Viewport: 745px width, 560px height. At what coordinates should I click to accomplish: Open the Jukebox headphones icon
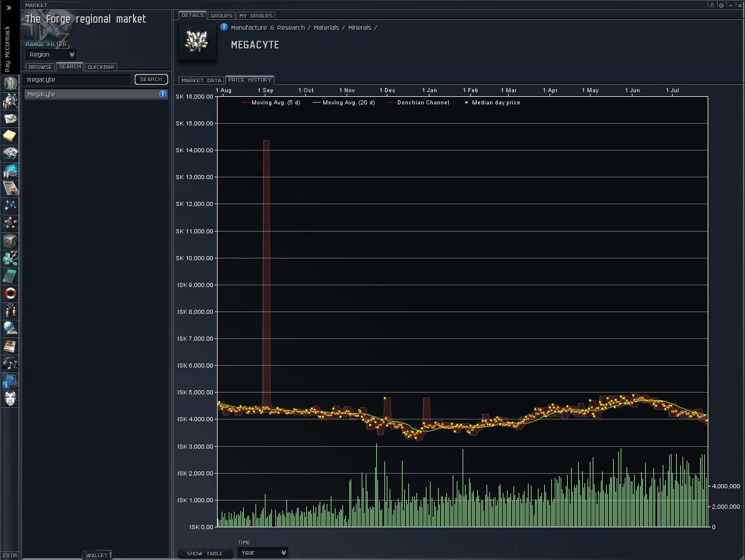[10, 363]
